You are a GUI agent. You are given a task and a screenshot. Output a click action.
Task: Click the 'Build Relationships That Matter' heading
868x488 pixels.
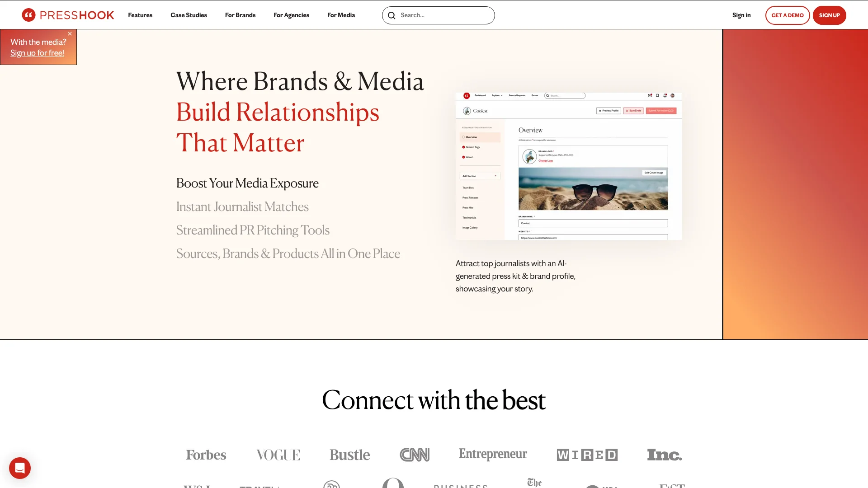[x=278, y=127]
